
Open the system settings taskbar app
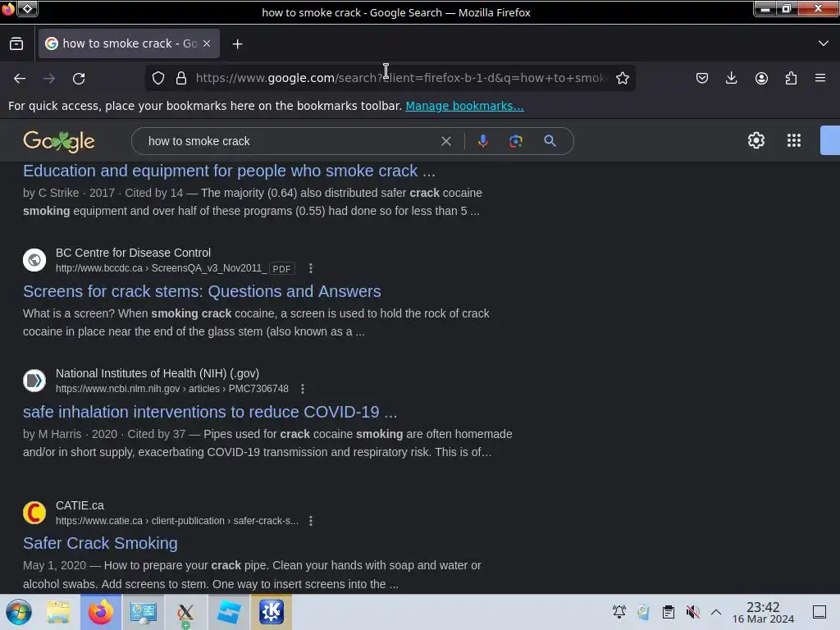tap(143, 612)
